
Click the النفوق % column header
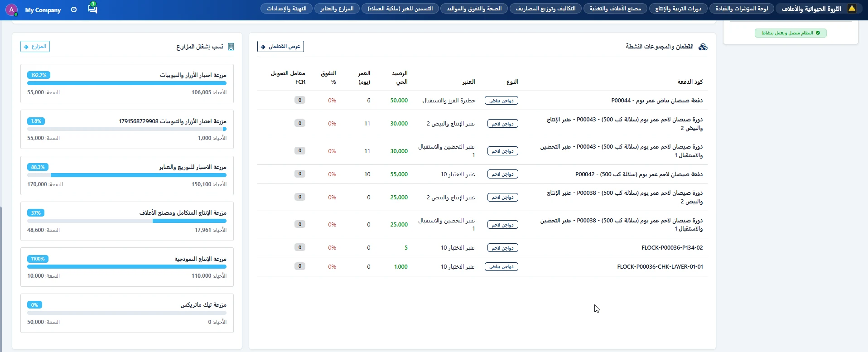[328, 77]
